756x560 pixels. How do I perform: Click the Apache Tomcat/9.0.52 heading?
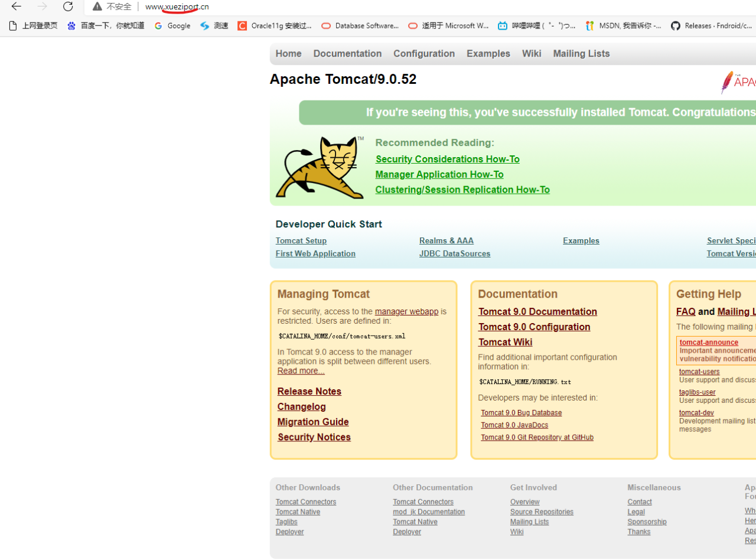(x=343, y=79)
